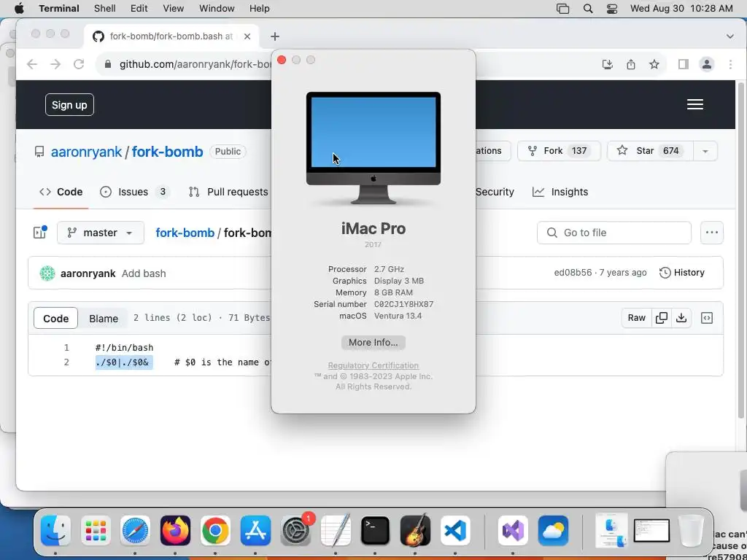Open Finder from the Dock
Image resolution: width=747 pixels, height=560 pixels.
tap(55, 531)
